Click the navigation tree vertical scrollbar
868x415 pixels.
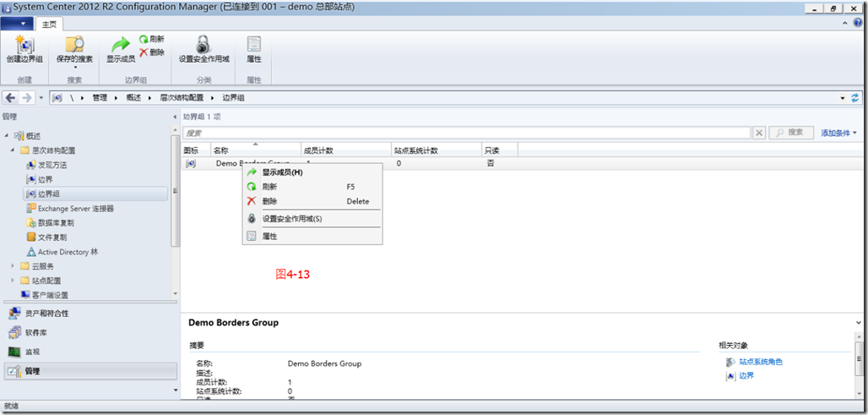(176, 191)
